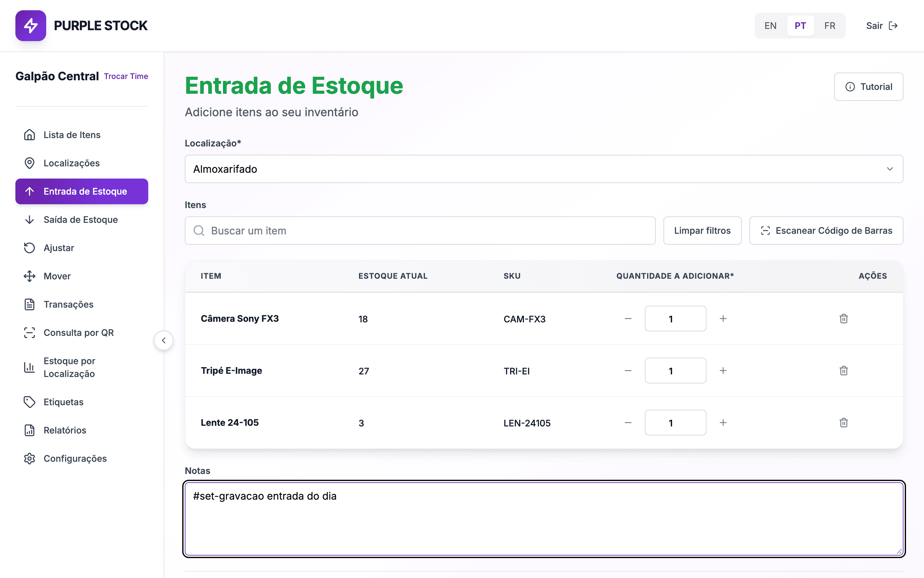Open Transações in sidebar
This screenshot has height=578, width=924.
point(82,304)
